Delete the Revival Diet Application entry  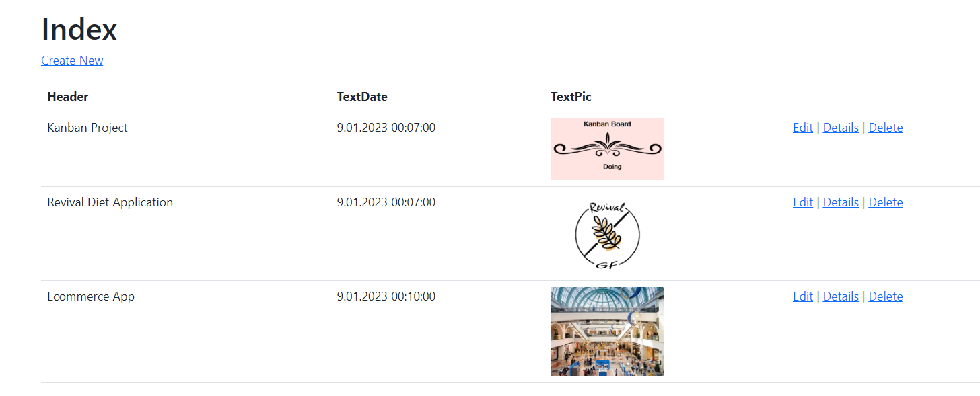pyautogui.click(x=886, y=202)
